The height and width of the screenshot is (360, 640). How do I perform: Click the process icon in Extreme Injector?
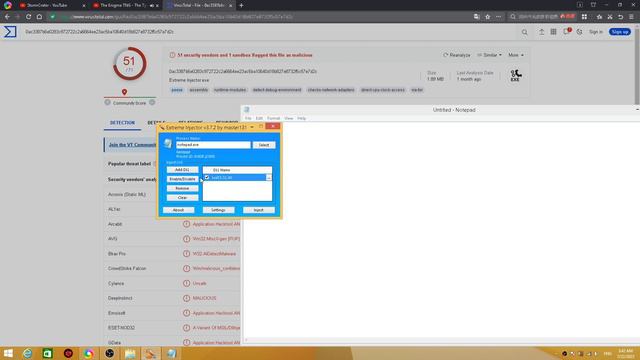[168, 143]
